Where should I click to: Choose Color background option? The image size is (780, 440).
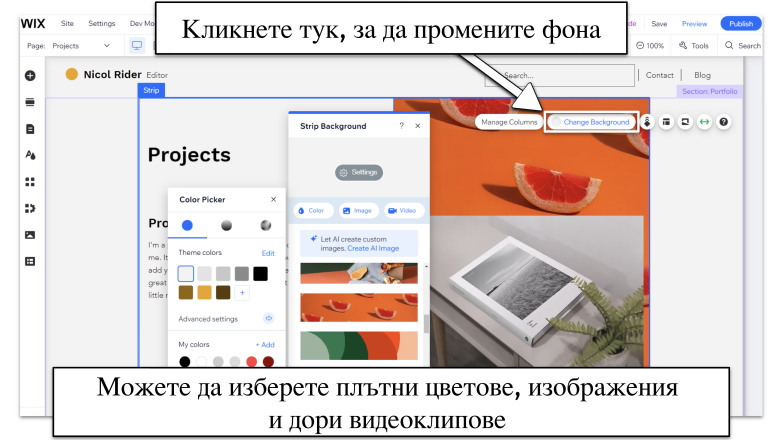coord(311,211)
